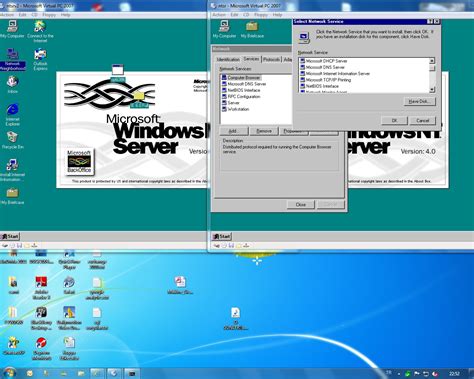Click Start in the left VM
The width and height of the screenshot is (474, 379).
point(10,236)
